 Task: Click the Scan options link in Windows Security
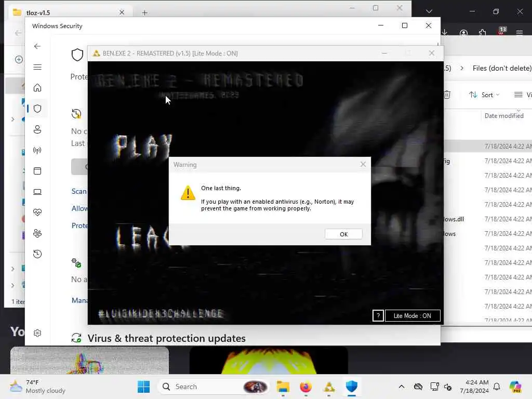pyautogui.click(x=79, y=191)
